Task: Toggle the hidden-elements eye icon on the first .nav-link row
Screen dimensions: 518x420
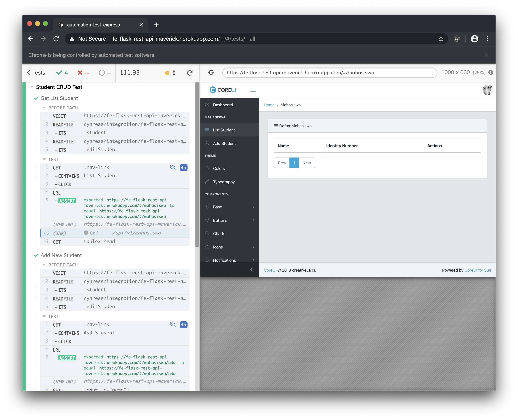Action: [x=173, y=167]
